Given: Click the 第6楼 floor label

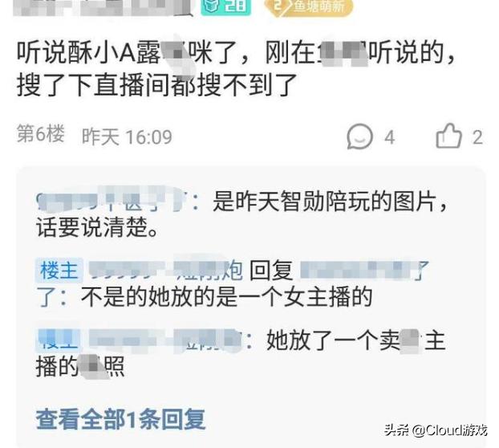Looking at the screenshot, I should point(41,134).
